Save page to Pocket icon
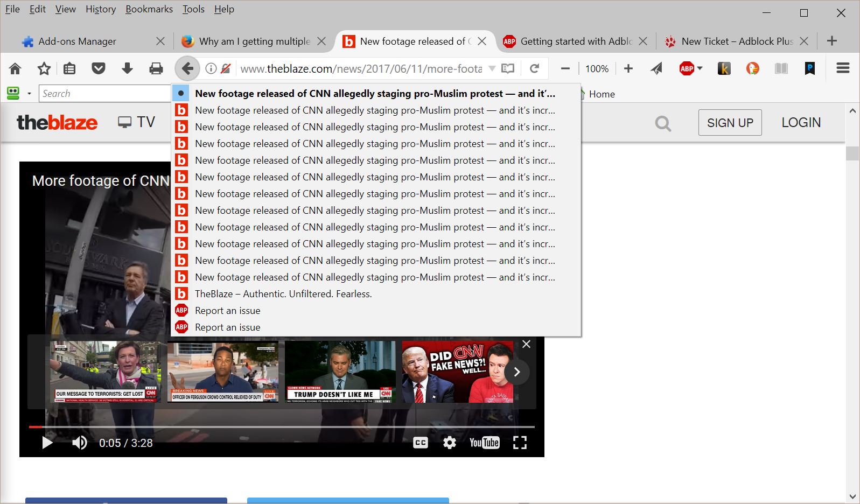This screenshot has height=504, width=860. point(99,68)
